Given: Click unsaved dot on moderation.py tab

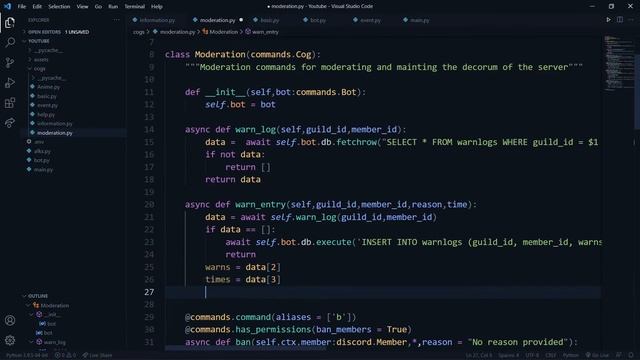Looking at the screenshot, I should pos(241,20).
